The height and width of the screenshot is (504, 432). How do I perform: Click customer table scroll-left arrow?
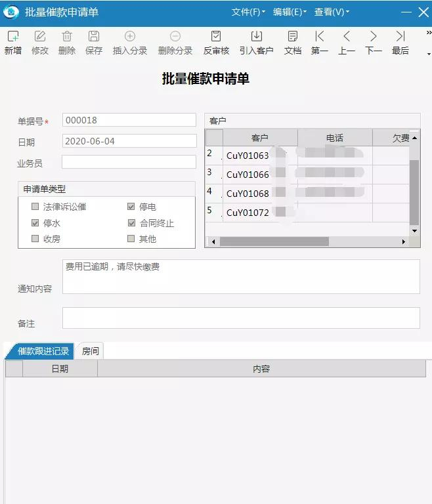point(213,241)
